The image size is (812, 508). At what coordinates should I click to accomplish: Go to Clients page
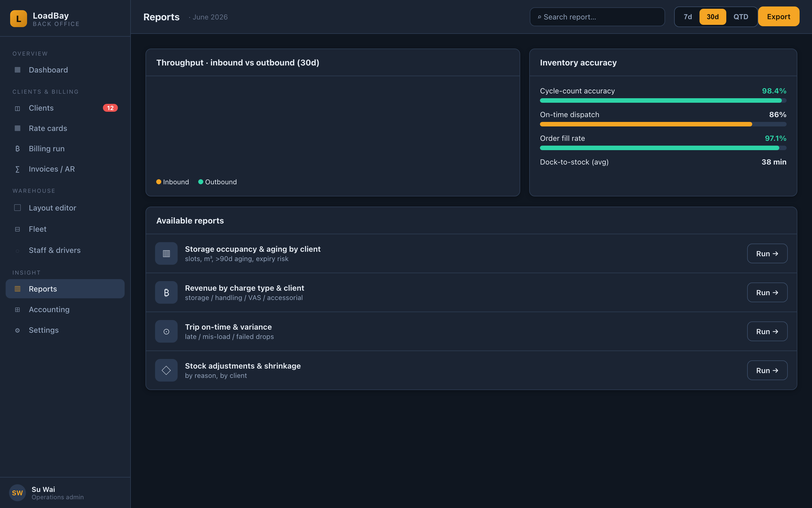[65, 108]
